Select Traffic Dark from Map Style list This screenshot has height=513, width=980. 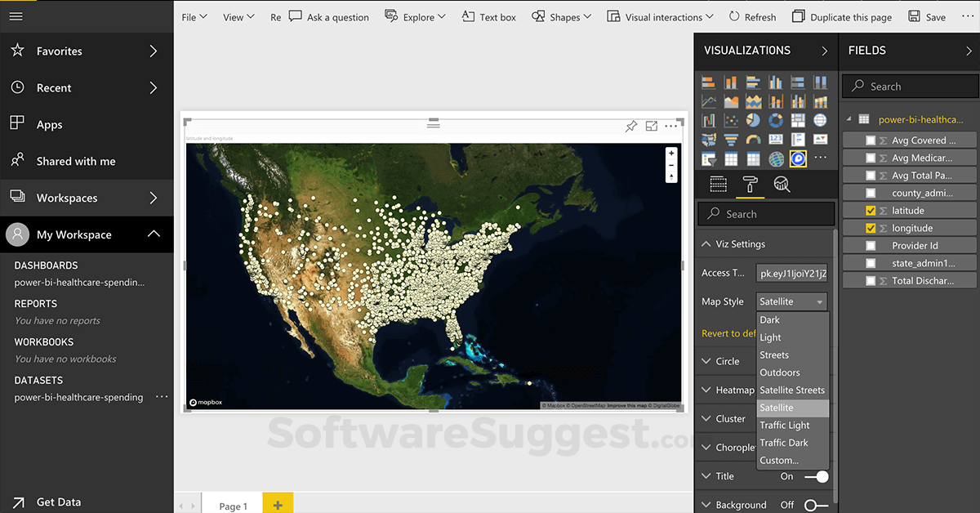pyautogui.click(x=785, y=442)
